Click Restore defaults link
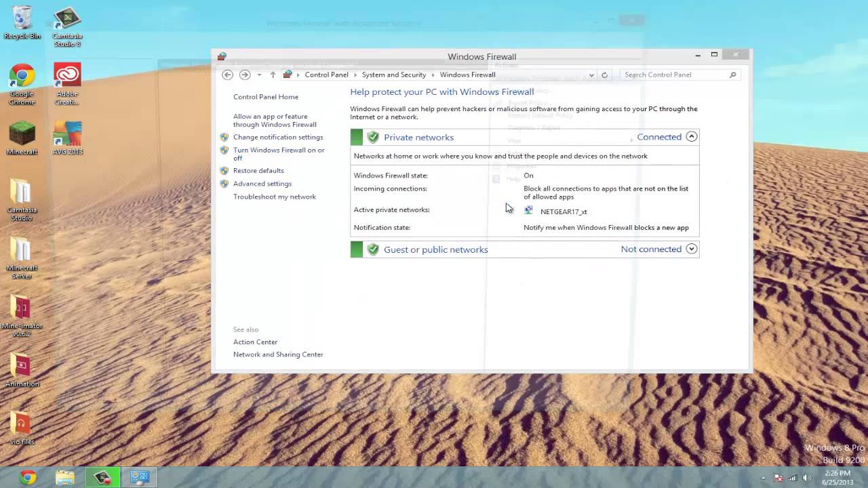Image resolution: width=868 pixels, height=488 pixels. (x=258, y=170)
